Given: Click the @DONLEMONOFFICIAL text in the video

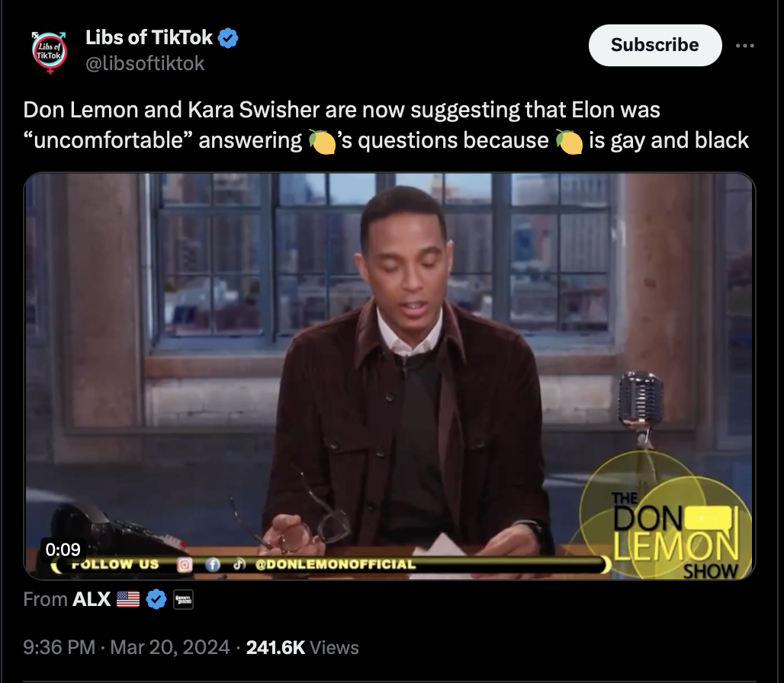Looking at the screenshot, I should click(336, 564).
